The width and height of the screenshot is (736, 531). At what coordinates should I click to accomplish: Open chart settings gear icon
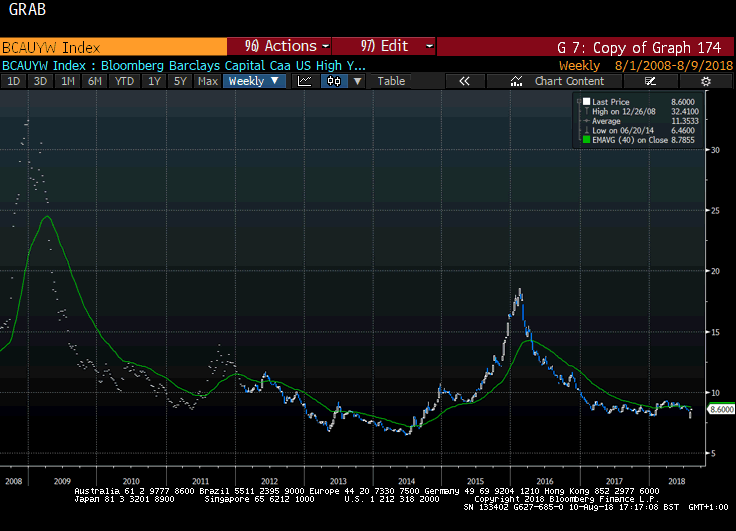[x=705, y=81]
